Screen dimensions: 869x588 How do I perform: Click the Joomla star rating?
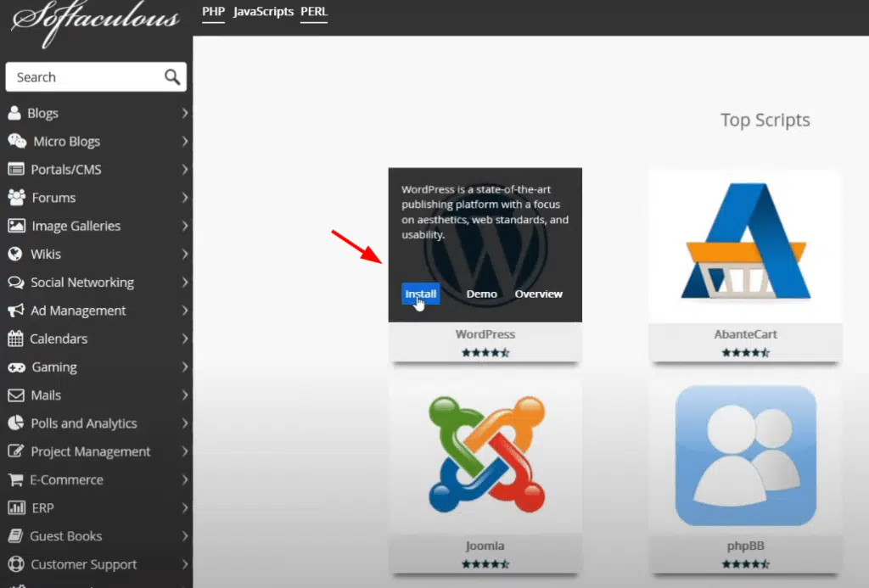point(485,564)
